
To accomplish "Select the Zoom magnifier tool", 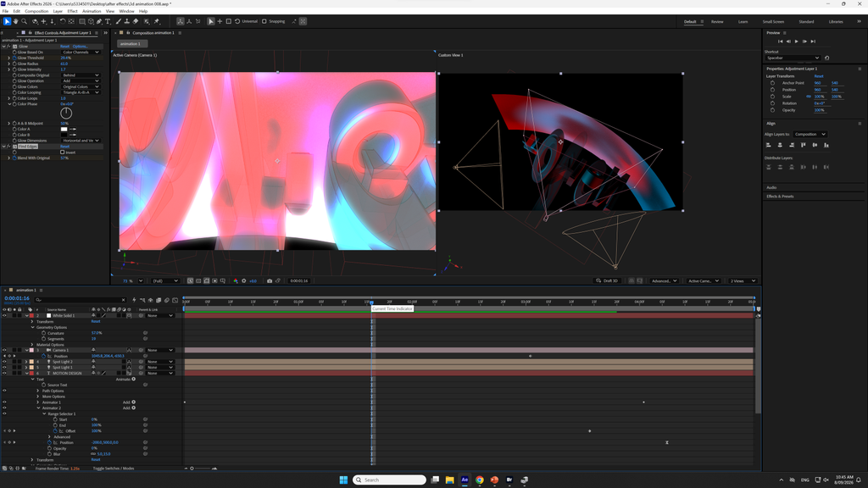I will coord(25,21).
